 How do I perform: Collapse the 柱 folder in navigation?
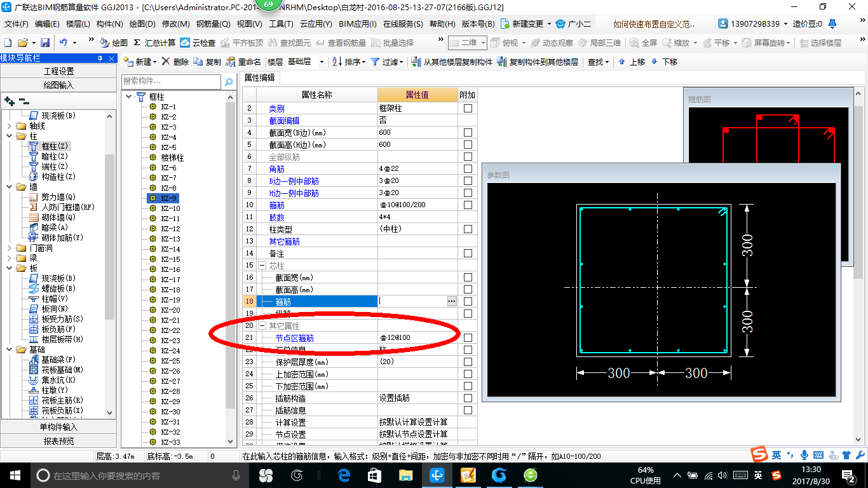pyautogui.click(x=9, y=136)
